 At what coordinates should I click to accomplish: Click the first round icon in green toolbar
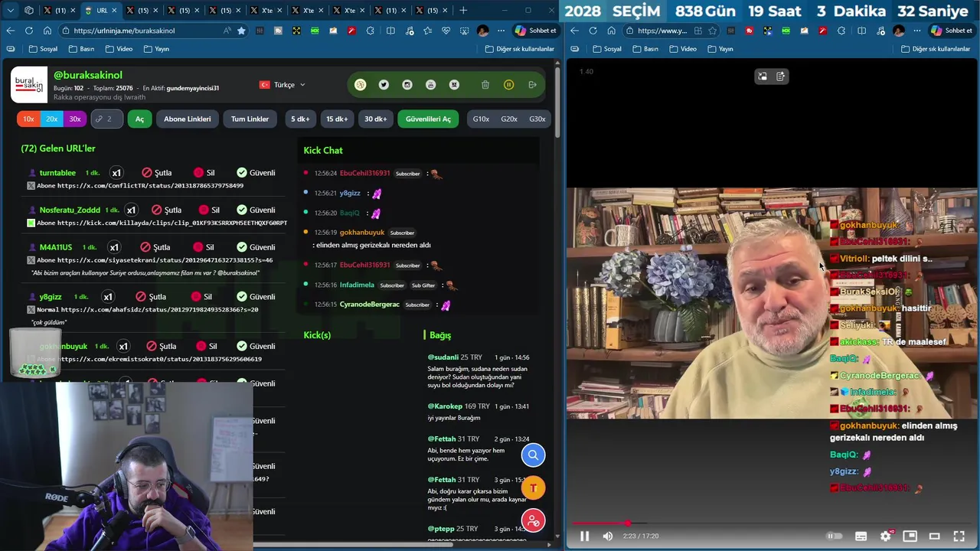[361, 85]
